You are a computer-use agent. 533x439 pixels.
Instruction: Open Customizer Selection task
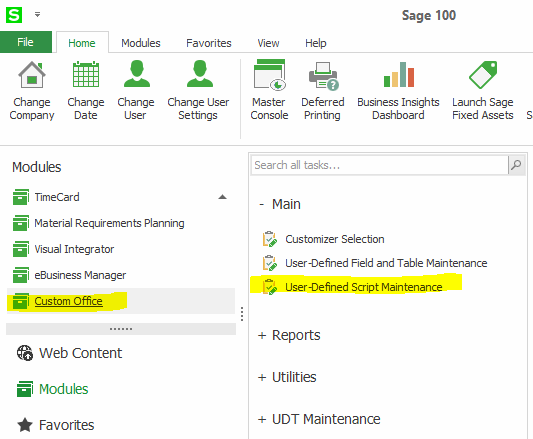[x=335, y=239]
